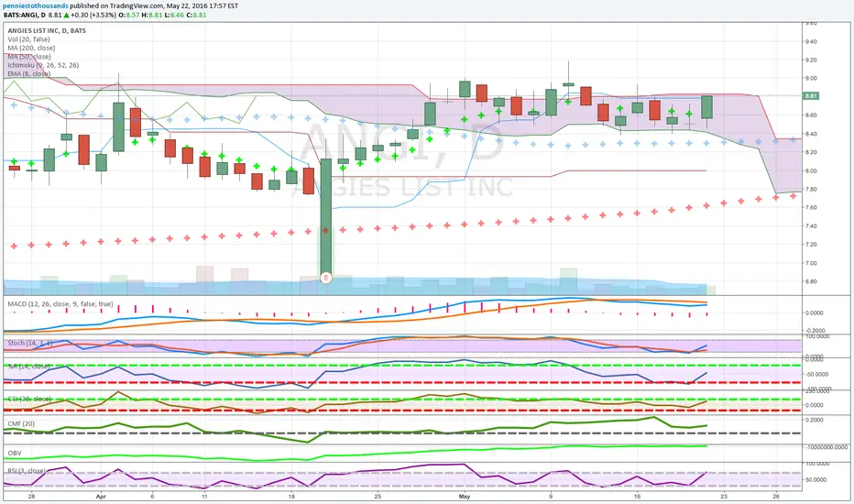This screenshot has width=854, height=504.
Task: Click the green 8.81 current price tag
Action: (x=811, y=96)
